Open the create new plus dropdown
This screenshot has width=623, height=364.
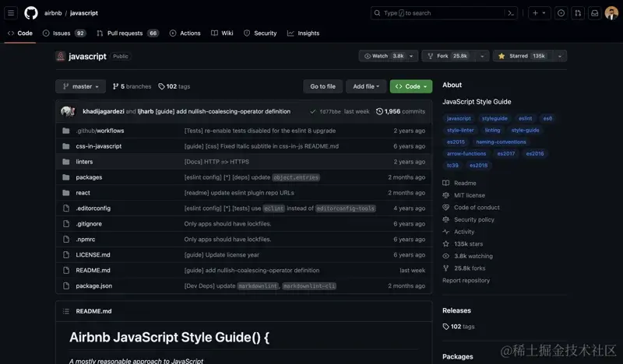[539, 13]
